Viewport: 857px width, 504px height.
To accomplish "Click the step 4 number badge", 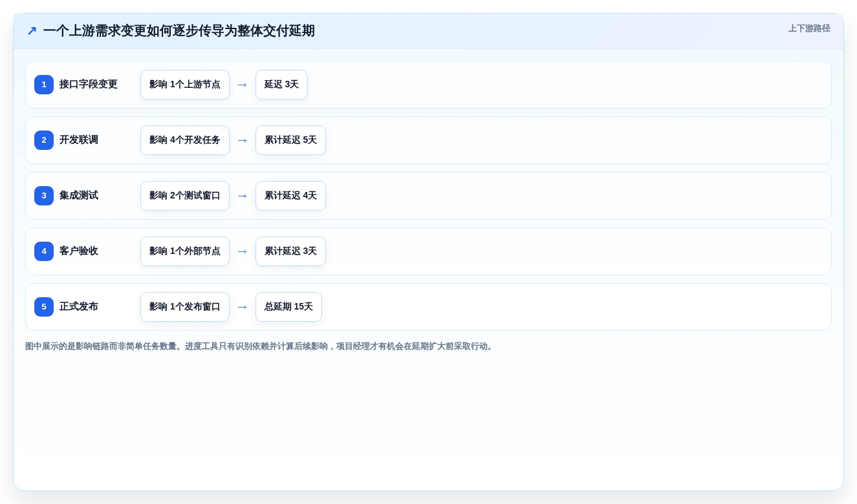I will (x=44, y=251).
